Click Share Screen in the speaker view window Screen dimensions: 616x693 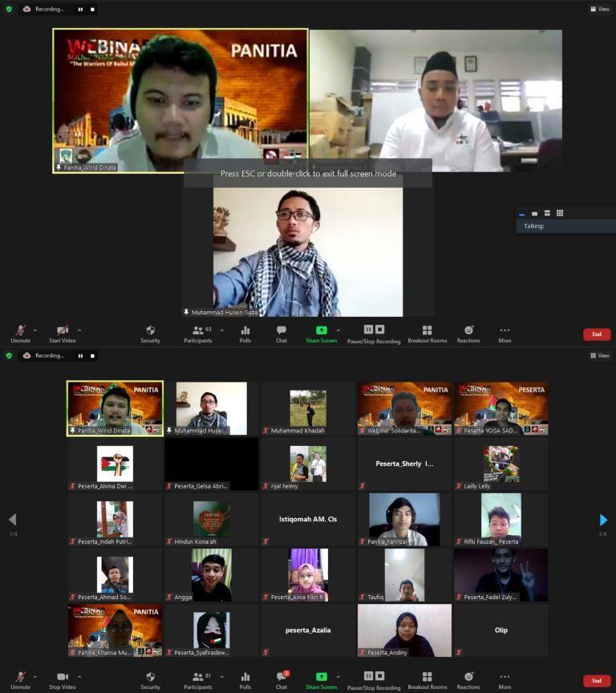click(322, 334)
